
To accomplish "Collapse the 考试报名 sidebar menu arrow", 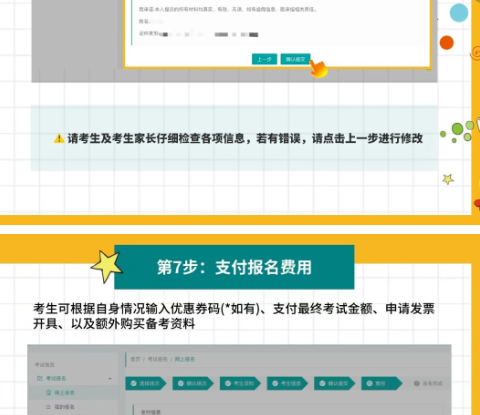I will tap(110, 379).
